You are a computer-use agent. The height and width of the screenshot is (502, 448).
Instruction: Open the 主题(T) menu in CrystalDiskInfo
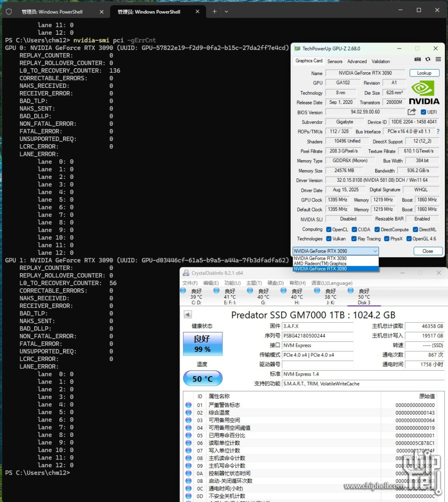[x=254, y=283]
